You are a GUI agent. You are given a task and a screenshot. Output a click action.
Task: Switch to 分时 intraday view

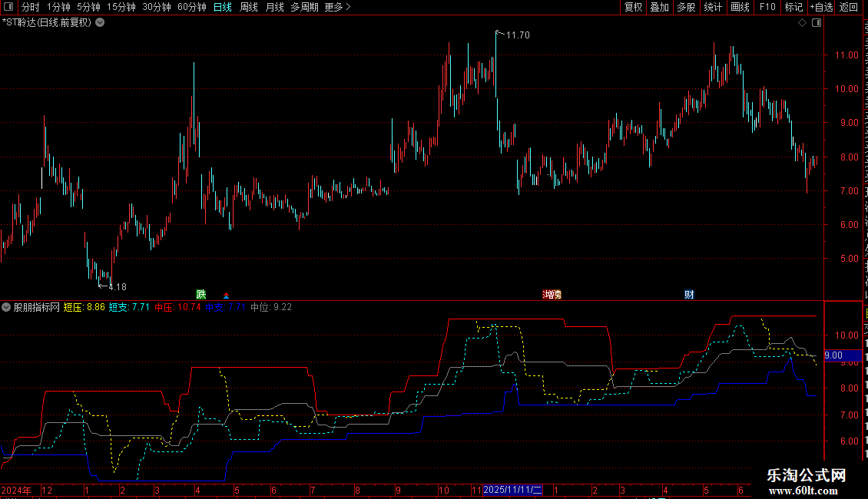tap(31, 7)
